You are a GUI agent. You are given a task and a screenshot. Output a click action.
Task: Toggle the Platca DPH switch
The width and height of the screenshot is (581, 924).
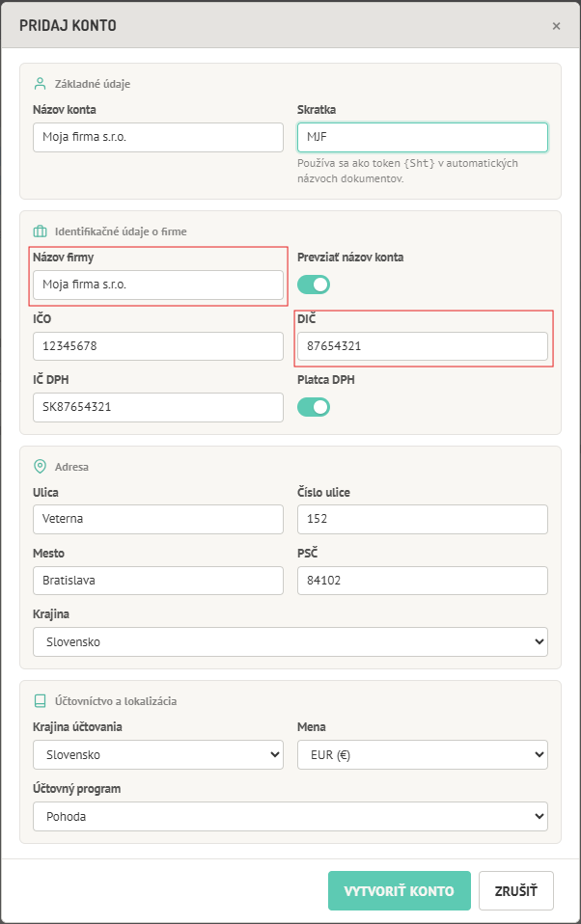tap(314, 407)
